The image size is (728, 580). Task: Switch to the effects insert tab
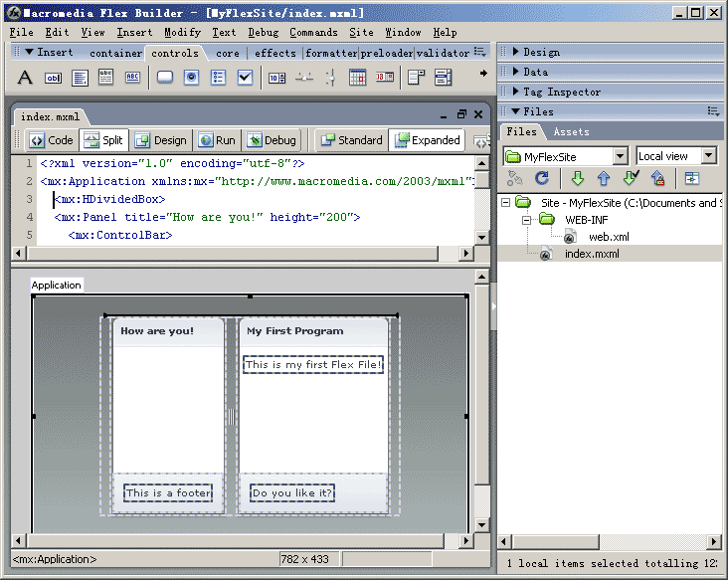[x=274, y=53]
